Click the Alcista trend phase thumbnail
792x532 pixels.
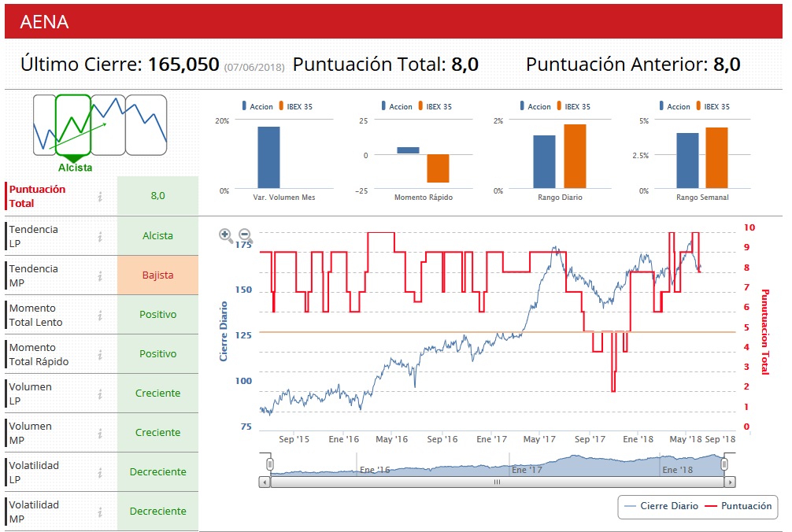point(73,124)
